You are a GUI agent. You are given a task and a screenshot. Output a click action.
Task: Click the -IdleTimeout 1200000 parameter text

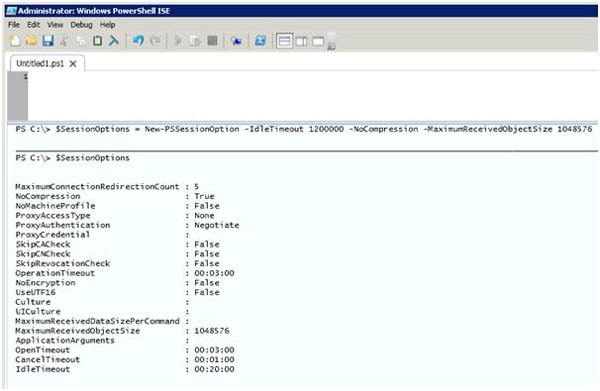click(294, 129)
